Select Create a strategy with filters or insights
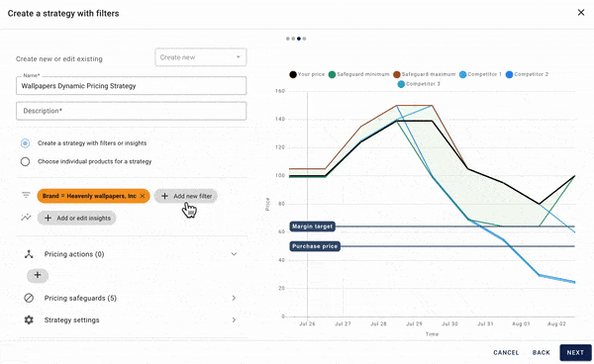The image size is (594, 364). pyautogui.click(x=25, y=143)
